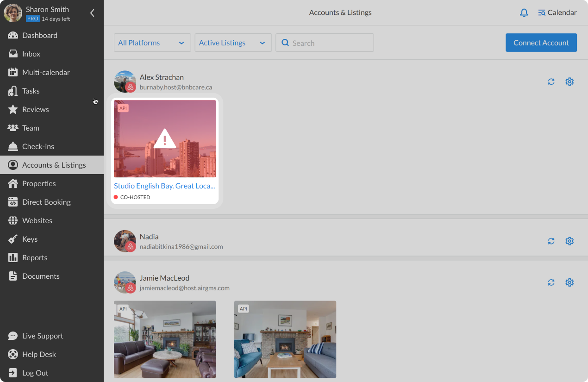Screen dimensions: 588x382
Task: Click the email jamiemacleod@host.airgms.com
Action: pyautogui.click(x=185, y=288)
